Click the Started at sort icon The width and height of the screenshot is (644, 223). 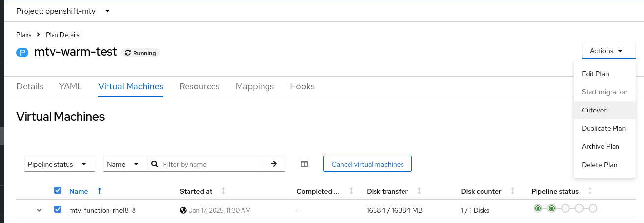click(223, 191)
